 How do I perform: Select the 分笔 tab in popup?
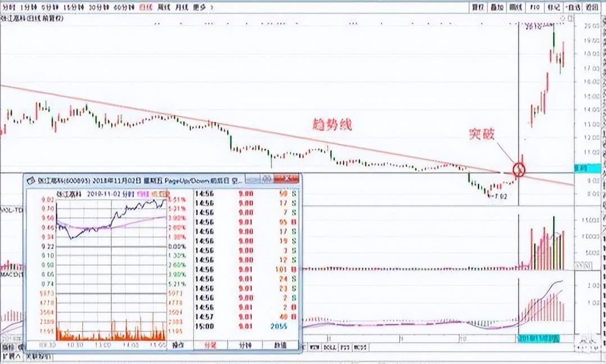click(x=210, y=345)
